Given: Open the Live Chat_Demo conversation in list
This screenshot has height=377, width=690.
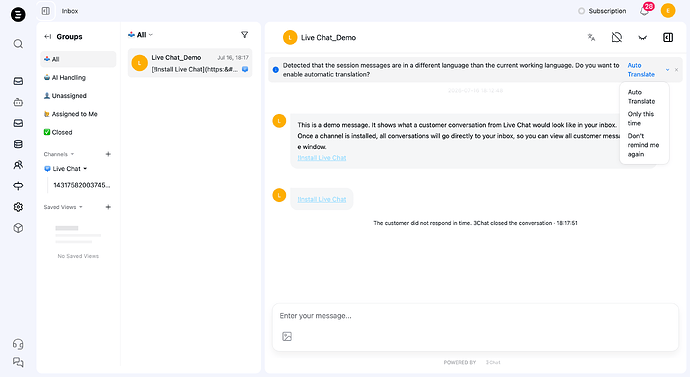Looking at the screenshot, I should [190, 63].
